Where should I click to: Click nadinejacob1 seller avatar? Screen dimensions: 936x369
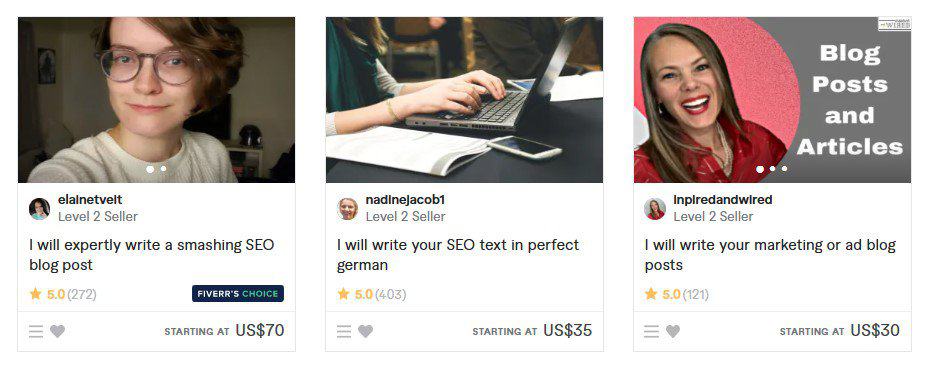tap(347, 209)
